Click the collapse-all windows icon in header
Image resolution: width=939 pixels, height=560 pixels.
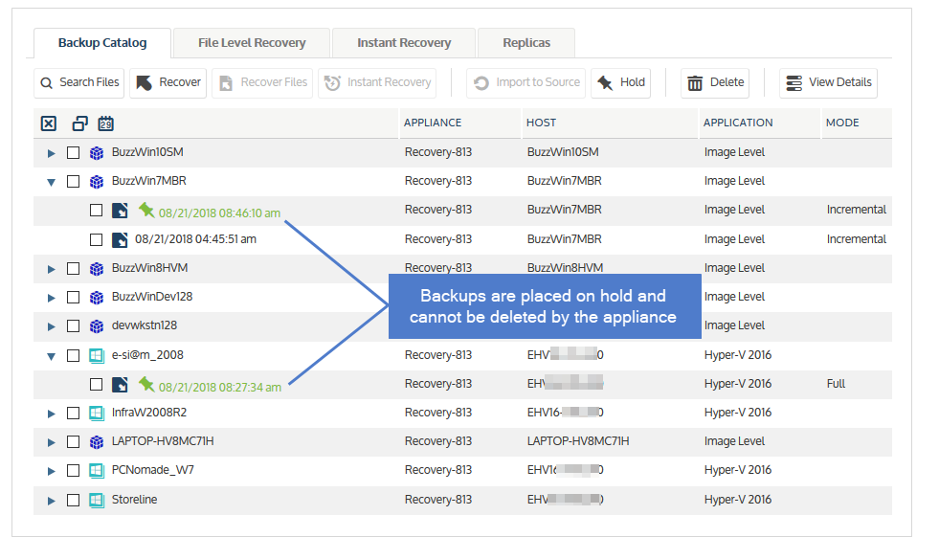(79, 123)
